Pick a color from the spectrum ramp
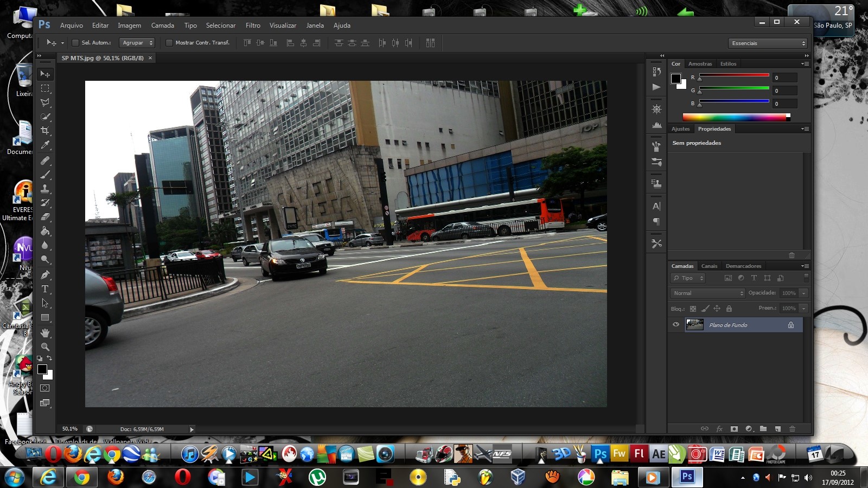The image size is (868, 488). (736, 117)
